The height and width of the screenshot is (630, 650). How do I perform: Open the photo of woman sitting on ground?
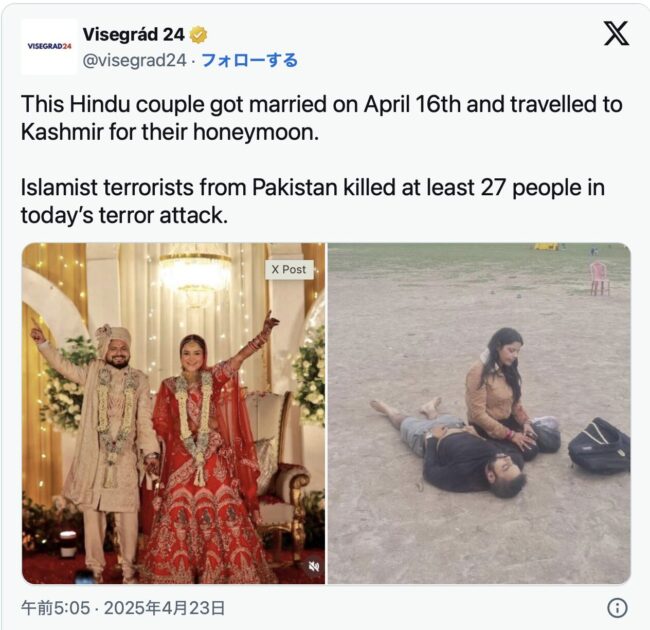point(479,413)
